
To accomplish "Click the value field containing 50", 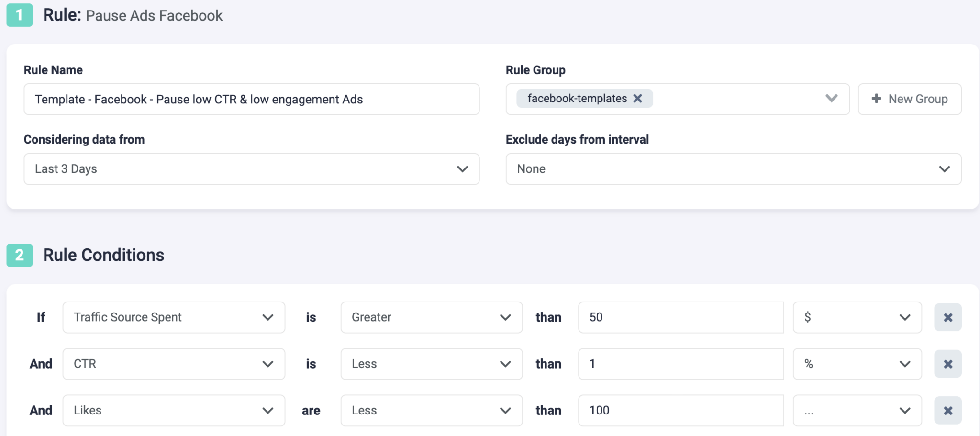I will [681, 317].
